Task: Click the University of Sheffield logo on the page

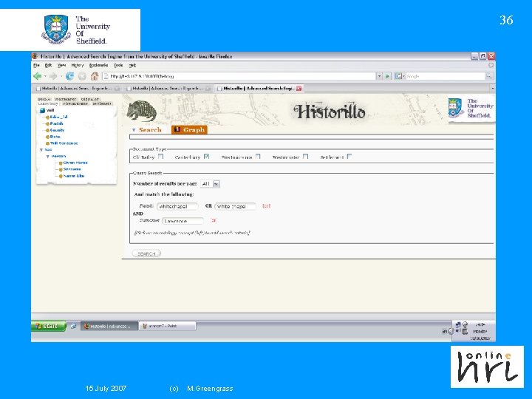Action: pos(470,108)
